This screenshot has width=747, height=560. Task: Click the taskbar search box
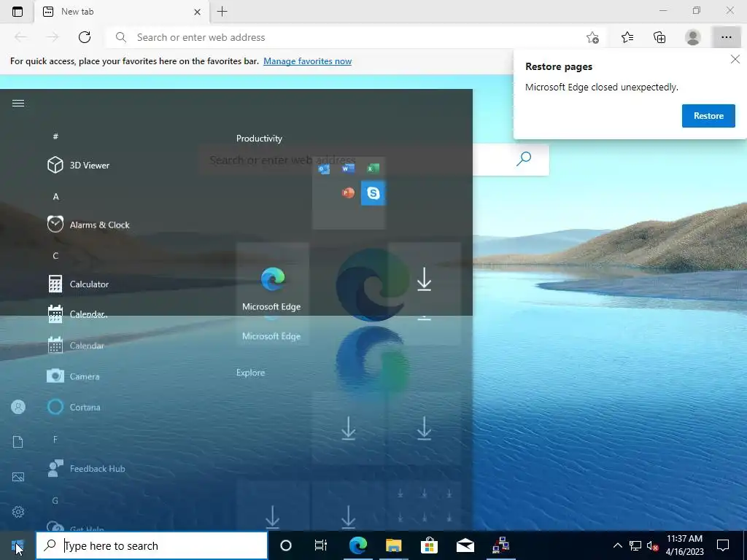coord(152,545)
